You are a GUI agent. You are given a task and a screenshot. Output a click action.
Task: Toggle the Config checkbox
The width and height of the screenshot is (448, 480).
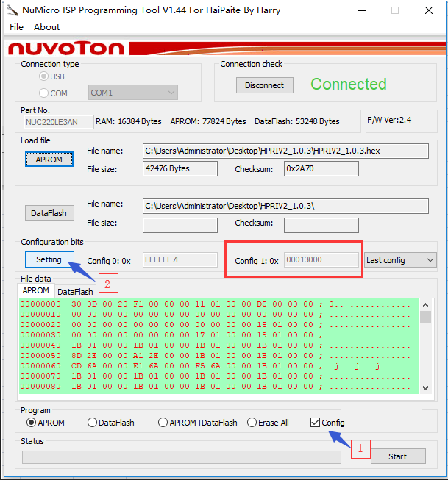(x=327, y=423)
